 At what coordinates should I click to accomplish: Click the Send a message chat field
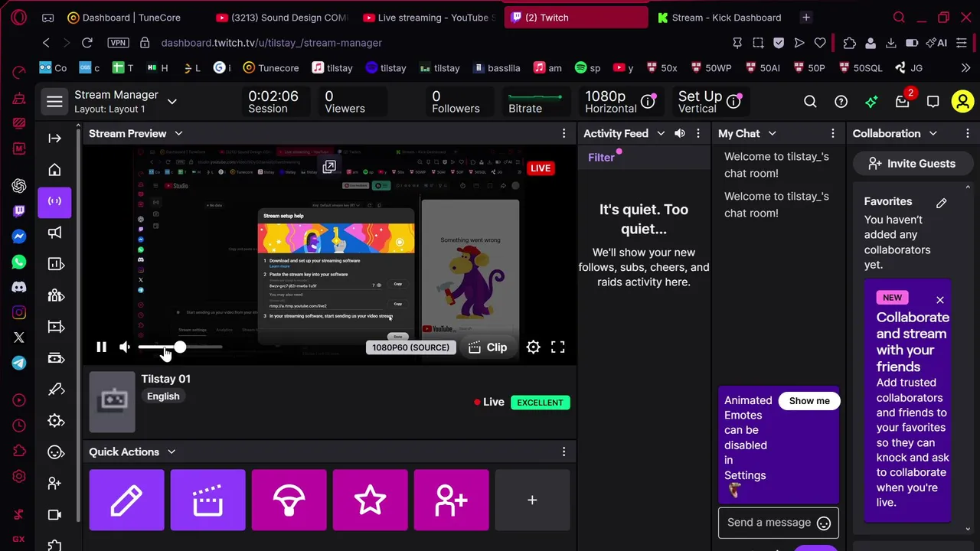coord(769,523)
